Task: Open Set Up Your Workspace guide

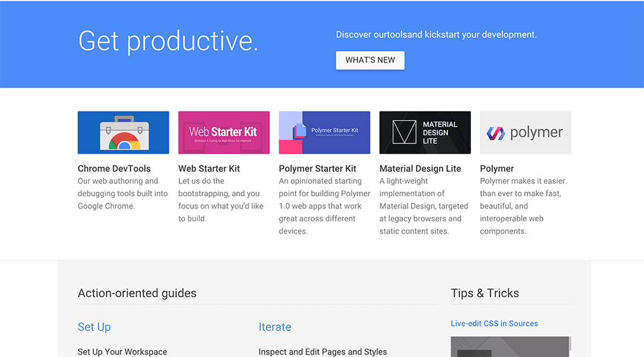Action: 122,352
